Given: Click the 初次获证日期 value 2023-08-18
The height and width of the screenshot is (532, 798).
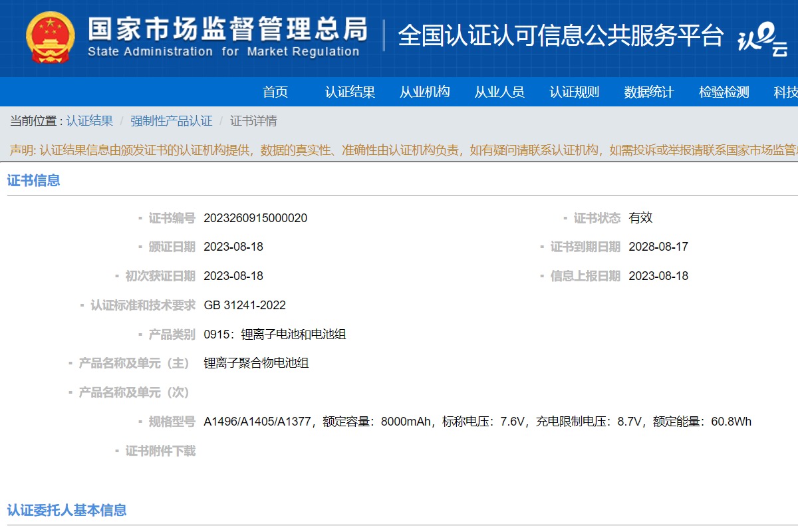Looking at the screenshot, I should tap(233, 276).
